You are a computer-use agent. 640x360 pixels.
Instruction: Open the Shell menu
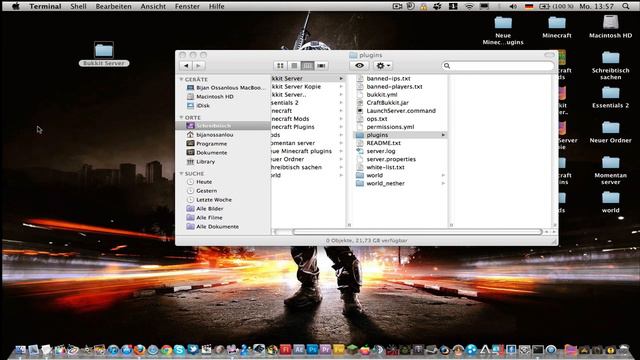point(78,6)
